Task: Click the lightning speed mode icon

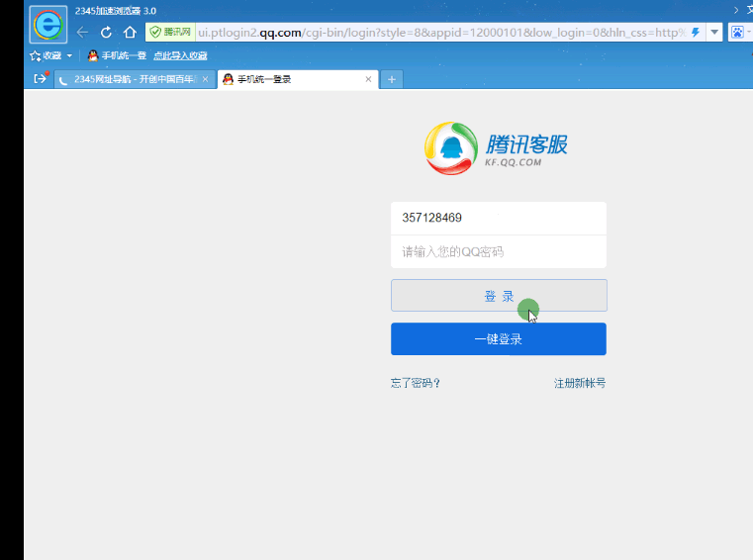Action: 696,33
